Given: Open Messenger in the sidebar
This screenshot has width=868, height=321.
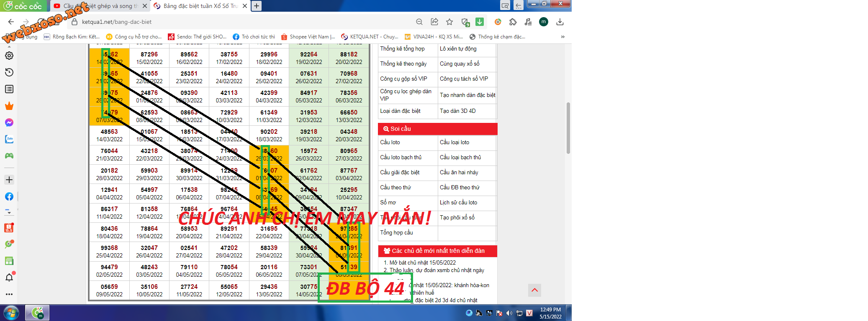Looking at the screenshot, I should 9,122.
